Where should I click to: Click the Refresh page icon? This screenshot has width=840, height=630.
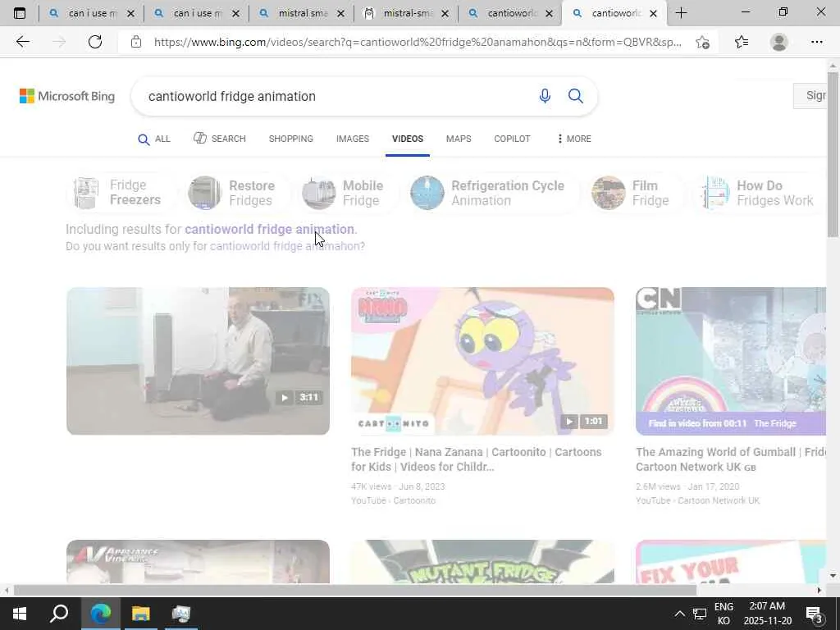point(95,42)
